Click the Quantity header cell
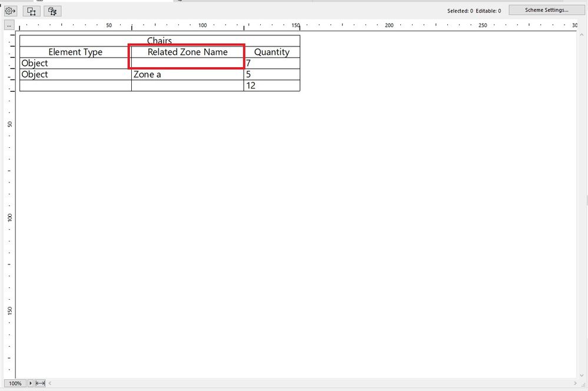Viewport: 588px width, 391px height. click(x=271, y=52)
